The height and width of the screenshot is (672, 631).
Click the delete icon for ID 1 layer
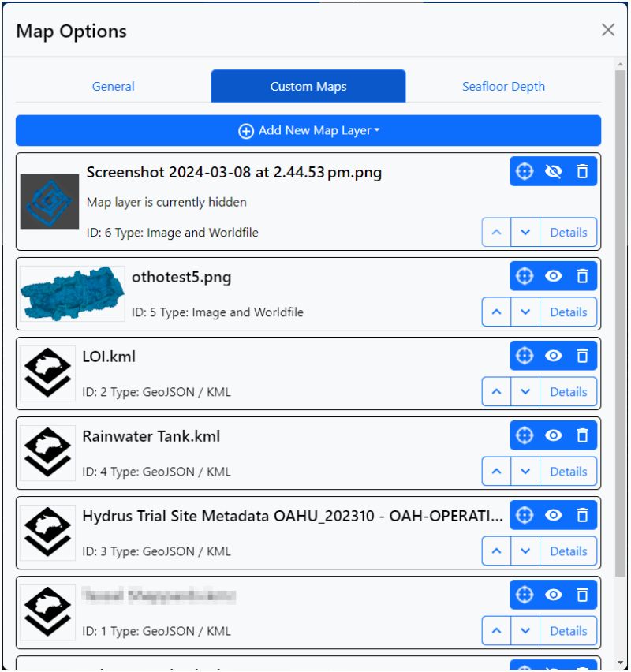click(x=583, y=595)
